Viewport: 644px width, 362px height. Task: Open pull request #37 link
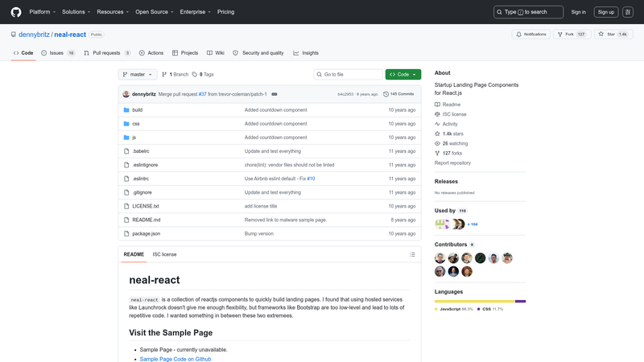pos(203,94)
